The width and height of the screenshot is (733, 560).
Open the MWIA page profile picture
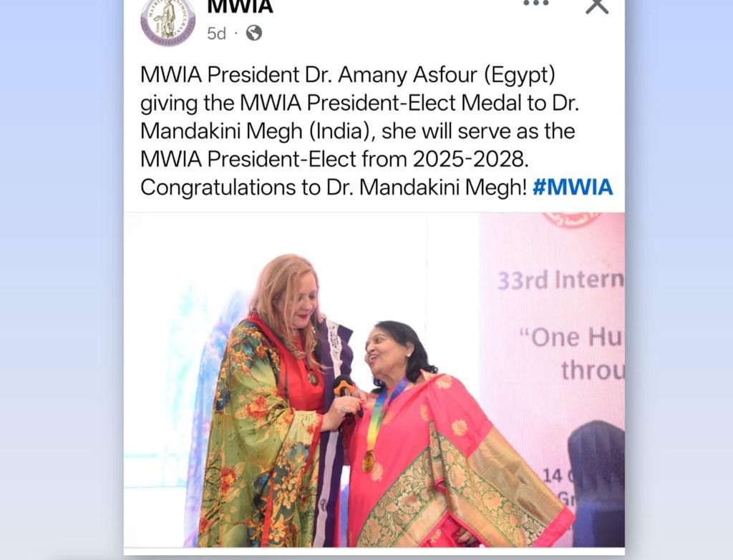[168, 22]
